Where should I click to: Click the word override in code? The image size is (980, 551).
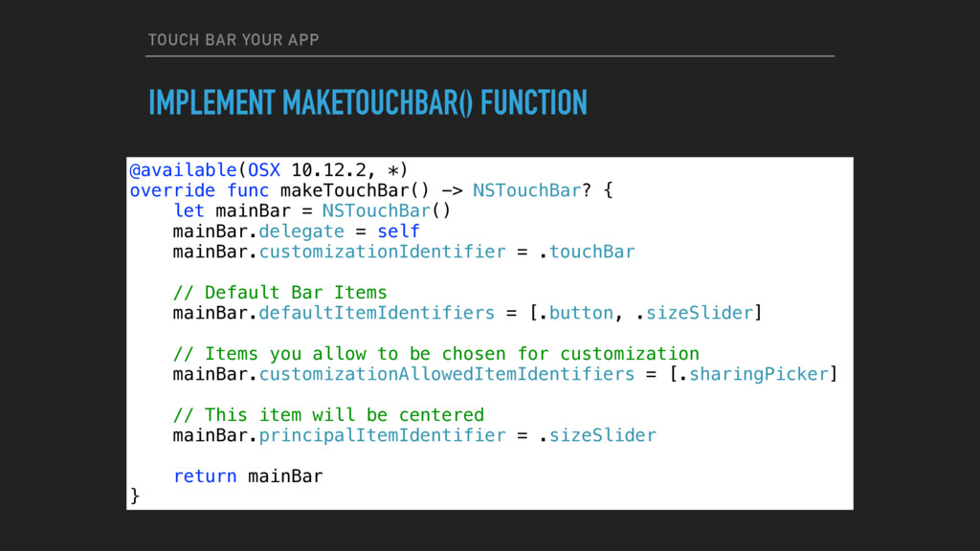[172, 190]
